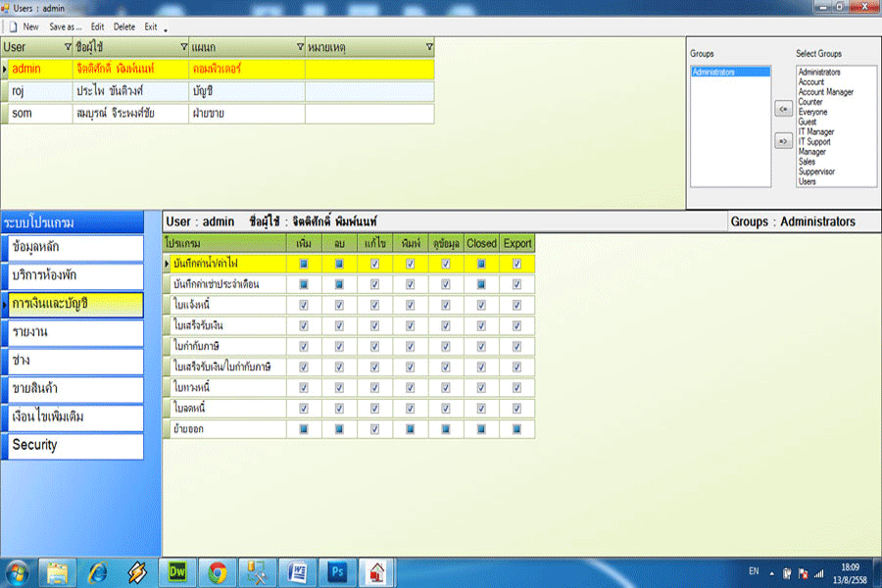
Task: Click Delete in the top toolbar
Action: tap(124, 26)
